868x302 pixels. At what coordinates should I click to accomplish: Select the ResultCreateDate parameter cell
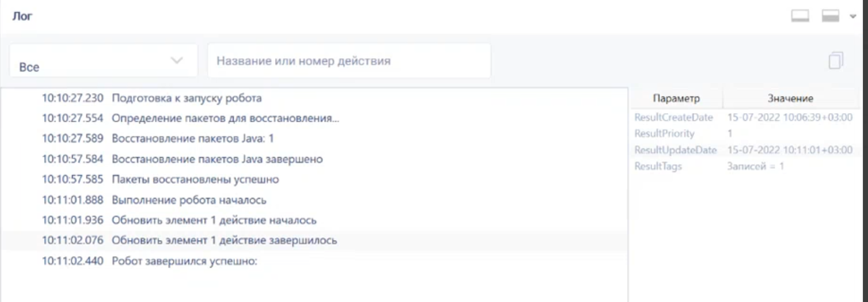click(674, 118)
